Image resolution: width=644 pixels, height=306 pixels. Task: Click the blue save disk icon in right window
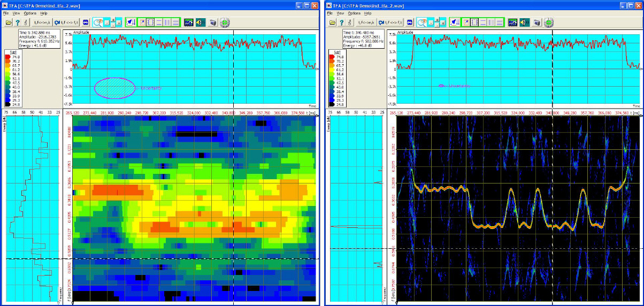[410, 22]
